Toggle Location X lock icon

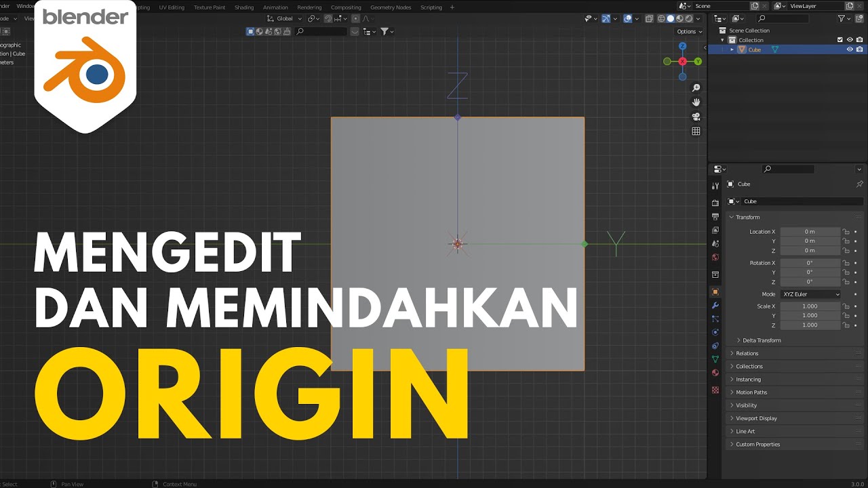pyautogui.click(x=846, y=232)
